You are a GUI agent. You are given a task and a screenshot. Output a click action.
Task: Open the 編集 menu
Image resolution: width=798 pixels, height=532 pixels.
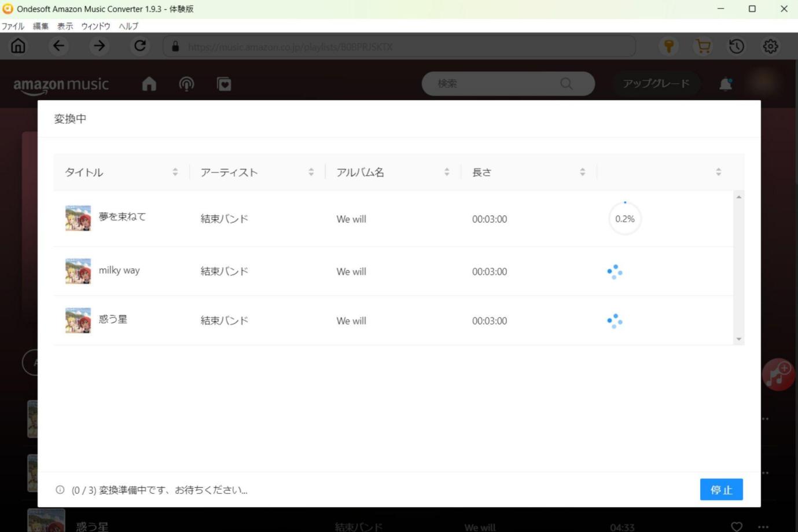coord(41,26)
